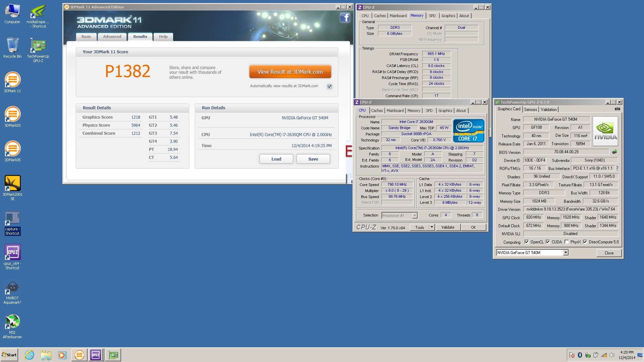Click the Close button in GPU-Z
The height and width of the screenshot is (362, 644).
point(609,253)
